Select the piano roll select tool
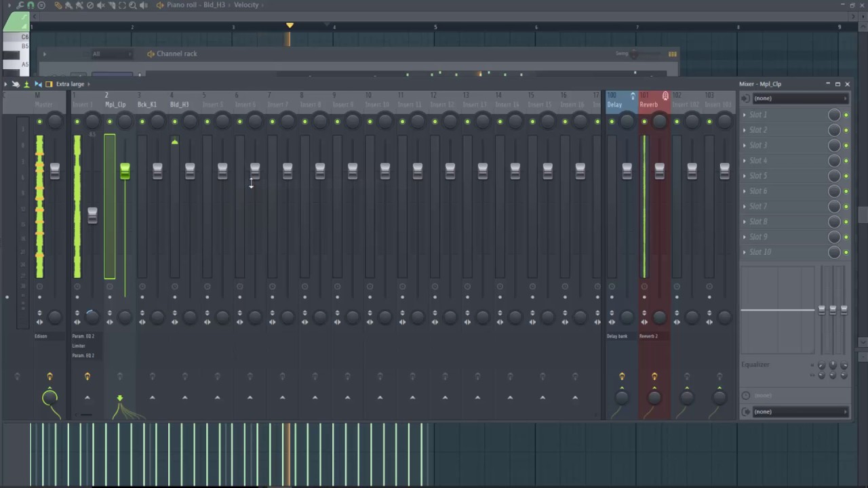This screenshot has height=488, width=868. (x=122, y=5)
